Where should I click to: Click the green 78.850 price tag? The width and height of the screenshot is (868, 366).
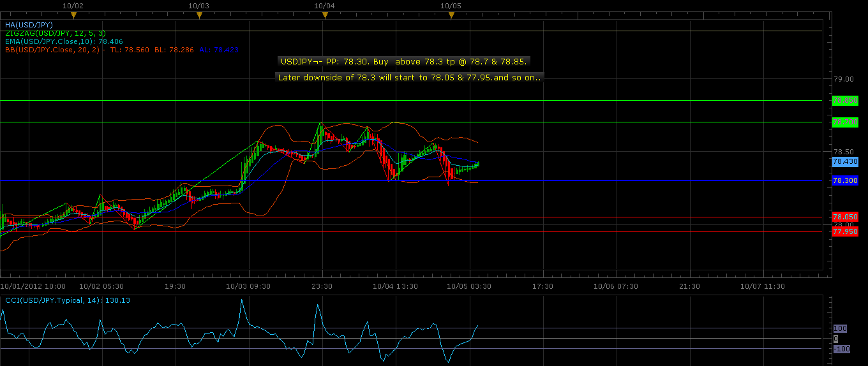click(845, 101)
